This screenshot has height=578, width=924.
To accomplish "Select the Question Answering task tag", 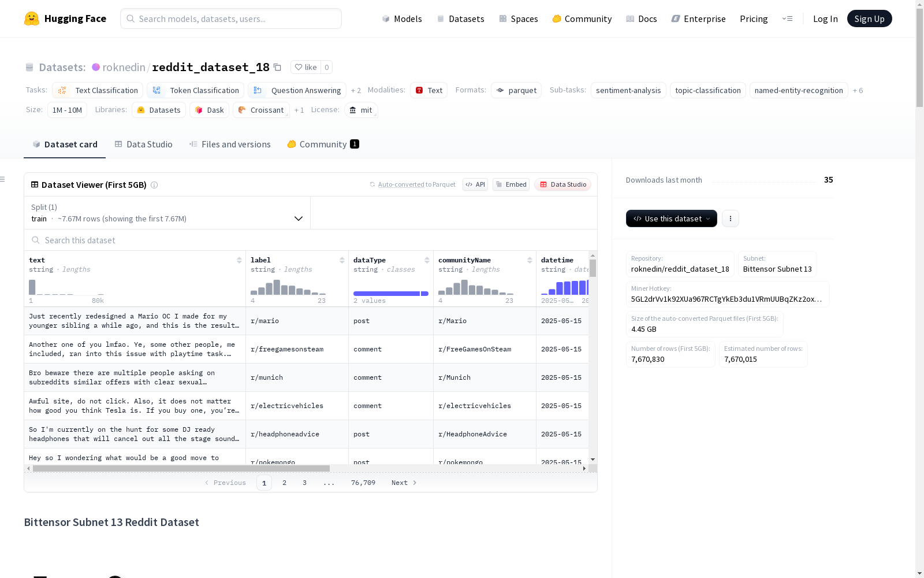I will [297, 90].
